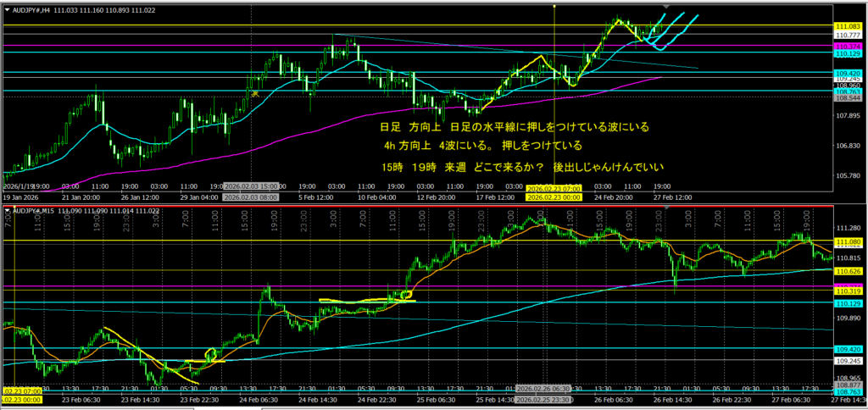Select the yellow X marker on H4 chart

(253, 93)
